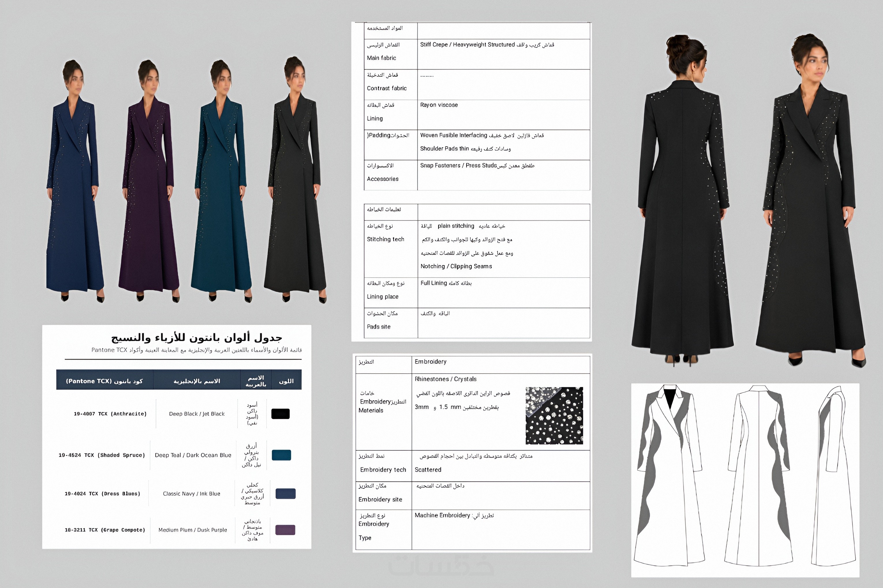Click the Stitching tech row label
This screenshot has width=883, height=588.
coord(386,239)
